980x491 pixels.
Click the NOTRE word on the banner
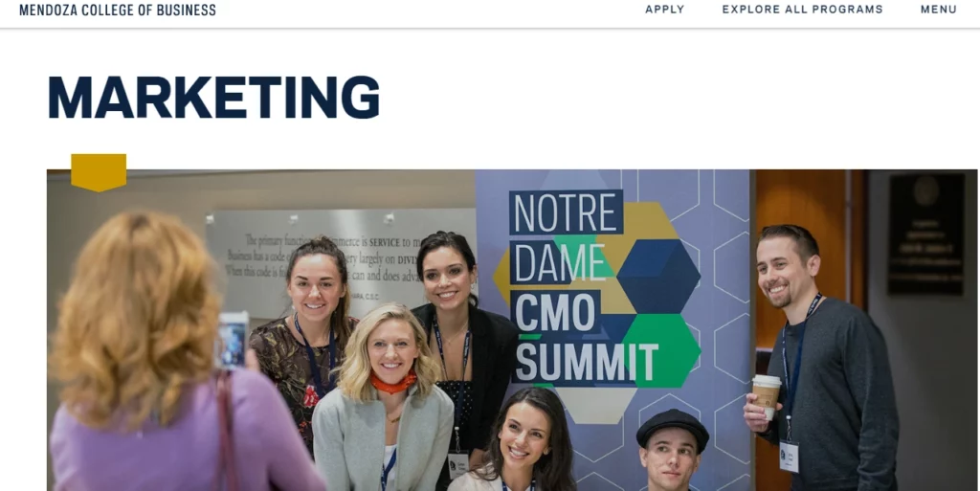(x=567, y=212)
